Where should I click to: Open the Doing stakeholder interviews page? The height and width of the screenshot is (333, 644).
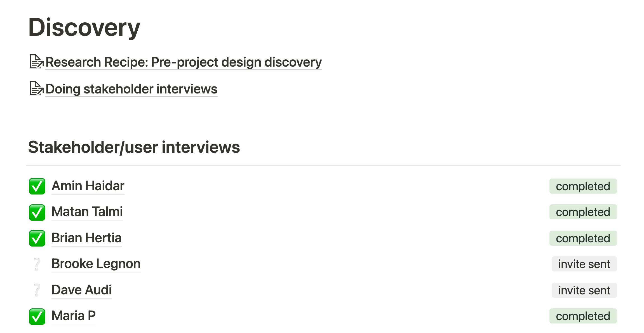click(x=131, y=89)
